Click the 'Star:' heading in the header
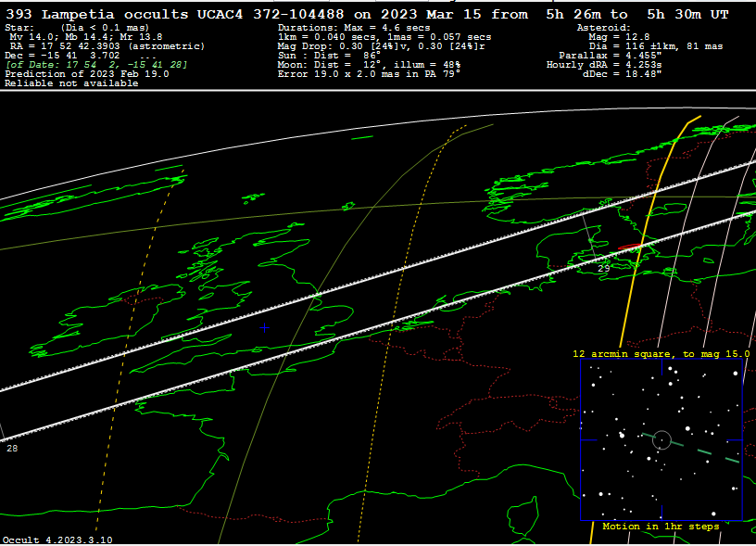Screen dimensions: 756x546 coord(20,28)
